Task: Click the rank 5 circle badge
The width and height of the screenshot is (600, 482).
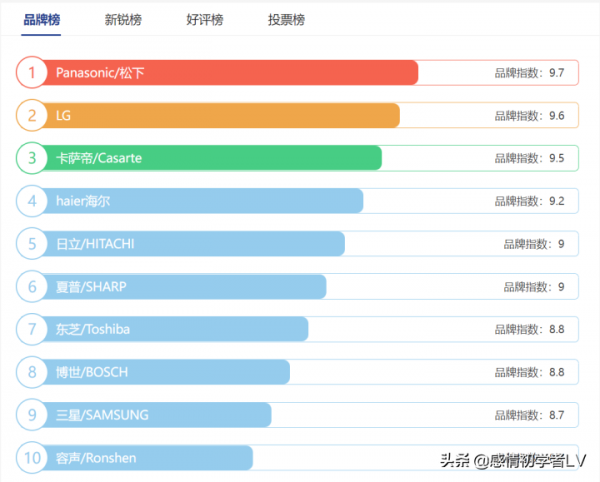Action: point(32,244)
